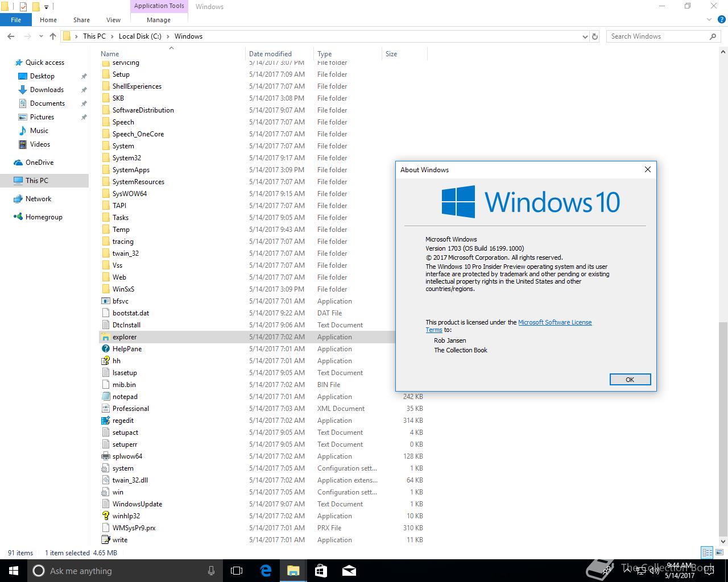Click the Search Windows input field
The height and width of the screenshot is (582, 728).
coord(664,36)
